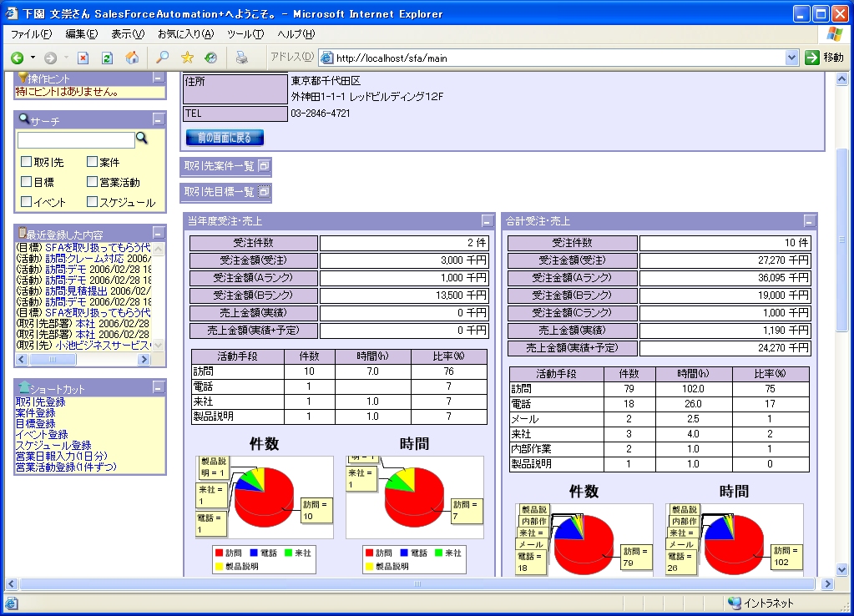Image resolution: width=854 pixels, height=616 pixels.
Task: Open the Forward button history dropdown arrow
Action: (66, 58)
